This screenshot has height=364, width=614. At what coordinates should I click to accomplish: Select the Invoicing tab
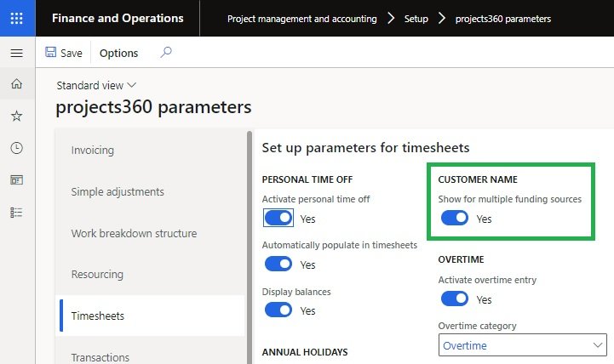pos(93,151)
